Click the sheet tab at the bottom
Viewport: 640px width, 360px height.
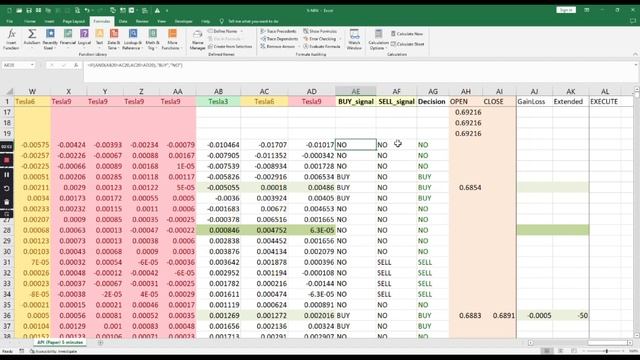click(60, 342)
